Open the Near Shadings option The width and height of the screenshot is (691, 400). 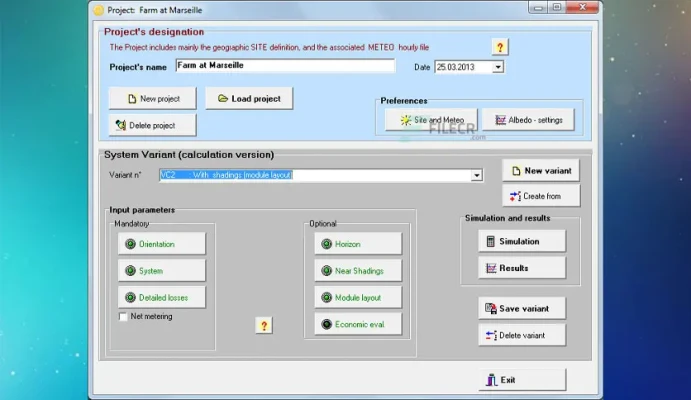(x=358, y=271)
